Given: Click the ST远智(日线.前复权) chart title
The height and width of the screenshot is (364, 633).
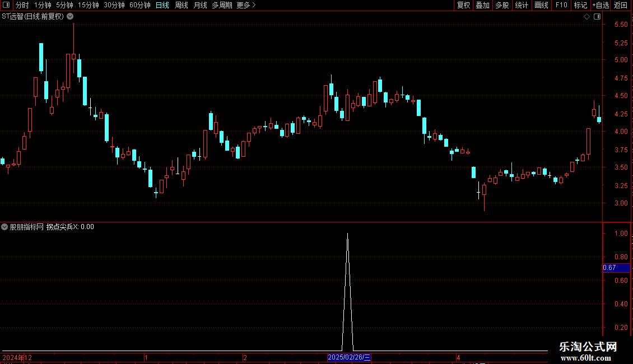Looking at the screenshot, I should (x=32, y=17).
